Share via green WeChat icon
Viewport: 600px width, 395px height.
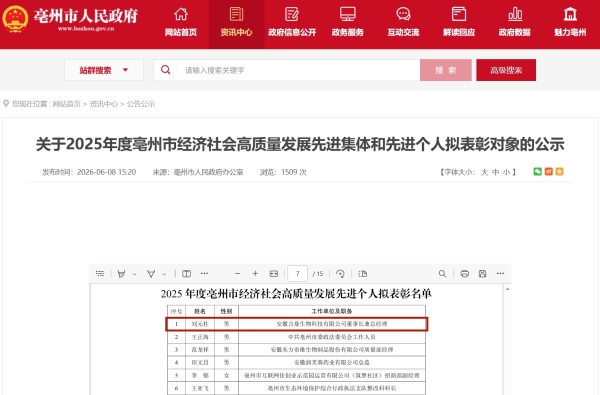point(538,171)
